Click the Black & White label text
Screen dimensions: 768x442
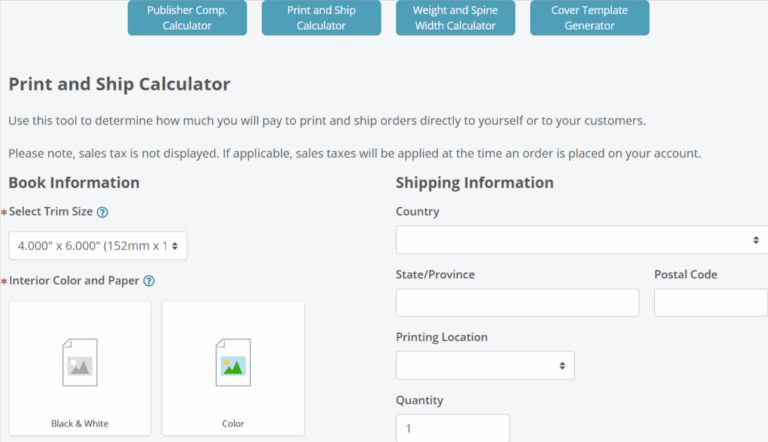click(80, 424)
